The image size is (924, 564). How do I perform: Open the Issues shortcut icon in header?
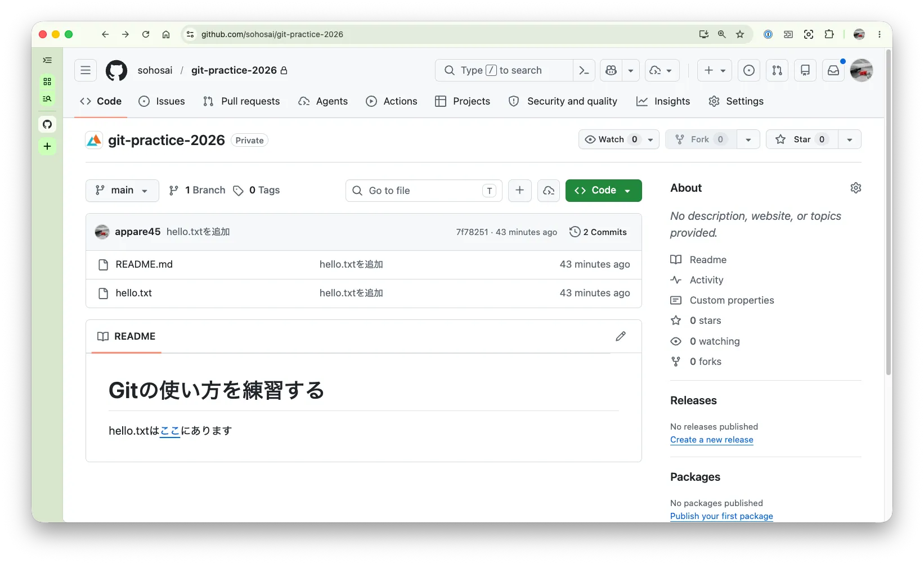[x=749, y=70]
